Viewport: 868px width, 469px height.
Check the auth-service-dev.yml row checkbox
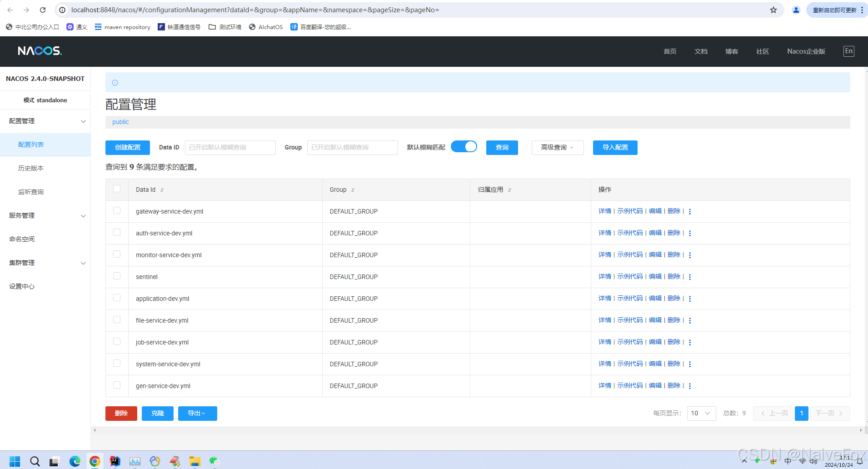click(117, 232)
